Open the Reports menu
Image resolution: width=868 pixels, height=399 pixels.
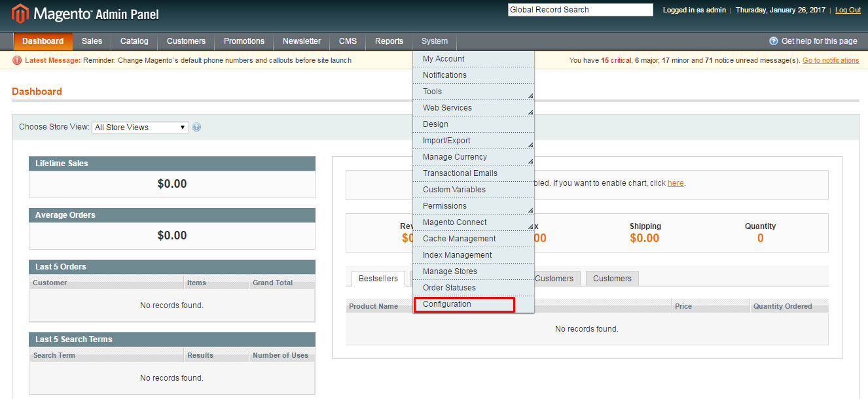click(388, 41)
